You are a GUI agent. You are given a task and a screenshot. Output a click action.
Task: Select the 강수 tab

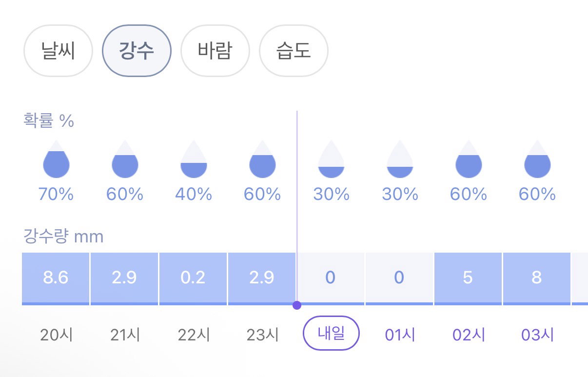click(137, 51)
